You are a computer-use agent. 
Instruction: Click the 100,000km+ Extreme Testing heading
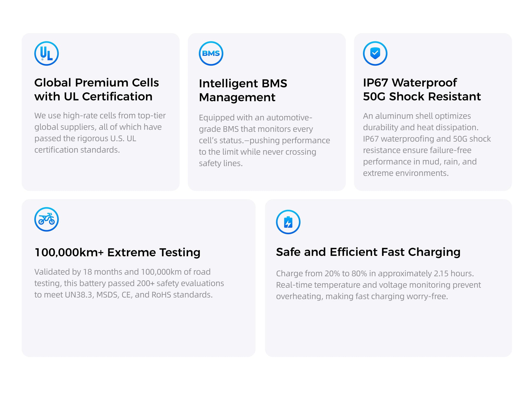tap(118, 252)
